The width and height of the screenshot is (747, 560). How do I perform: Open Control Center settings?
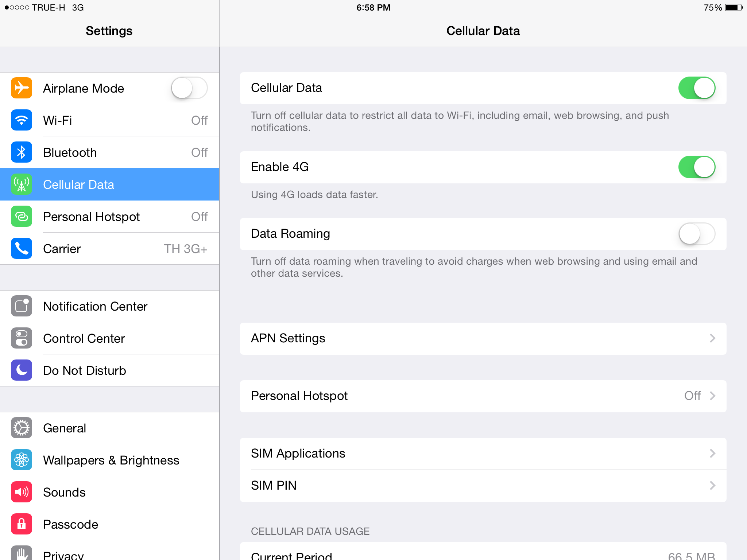tap(84, 338)
